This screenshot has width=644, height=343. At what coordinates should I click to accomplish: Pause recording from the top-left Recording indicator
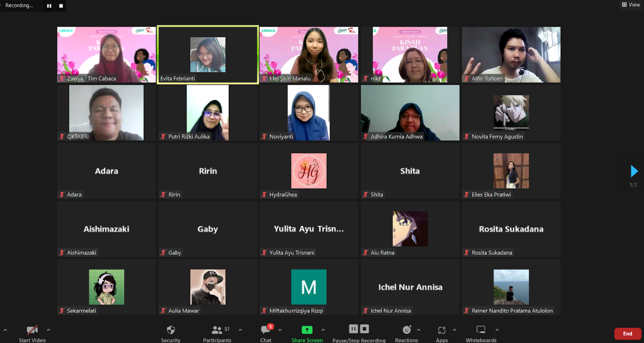(49, 6)
